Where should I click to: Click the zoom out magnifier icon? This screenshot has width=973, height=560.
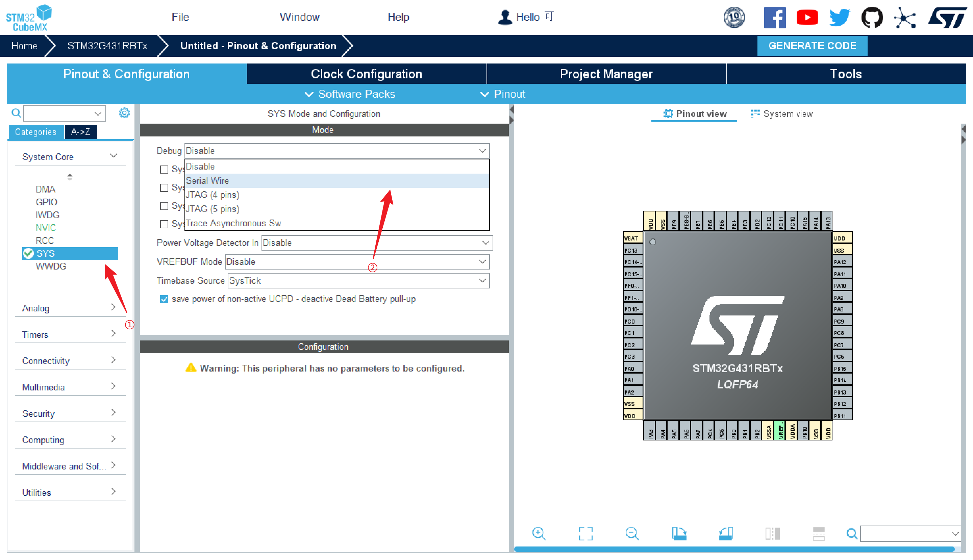pos(632,533)
